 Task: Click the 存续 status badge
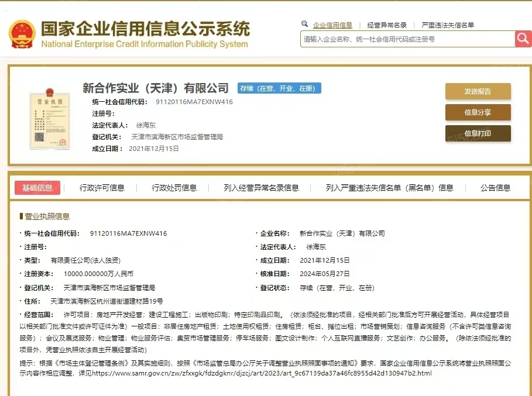[x=279, y=88]
